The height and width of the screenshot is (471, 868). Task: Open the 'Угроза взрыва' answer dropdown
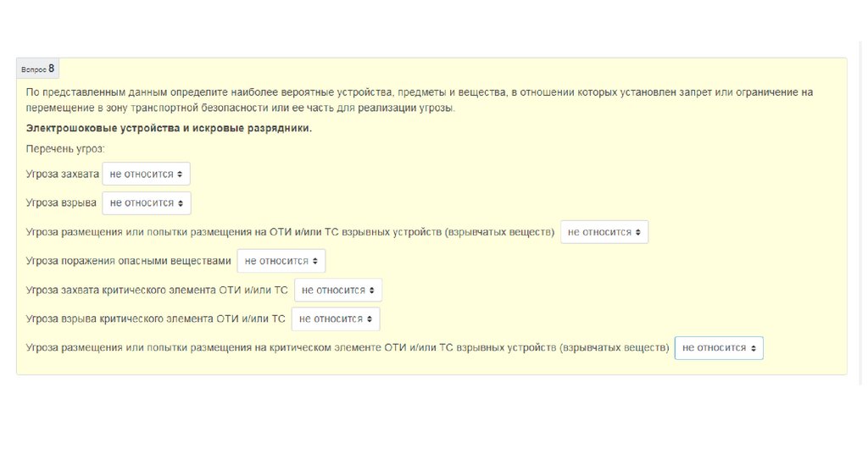(146, 203)
